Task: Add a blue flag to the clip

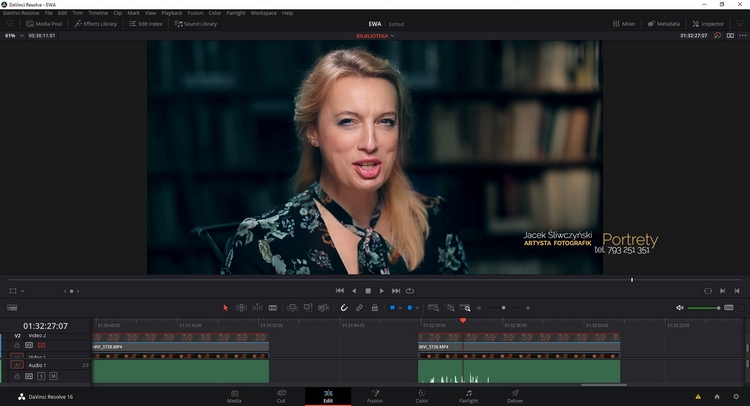Action: (x=392, y=308)
